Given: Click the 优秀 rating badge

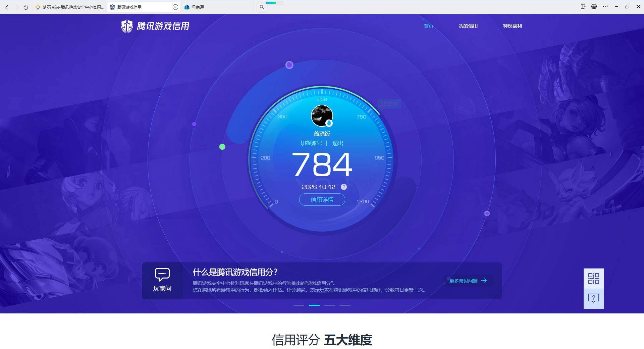Looking at the screenshot, I should (x=389, y=104).
